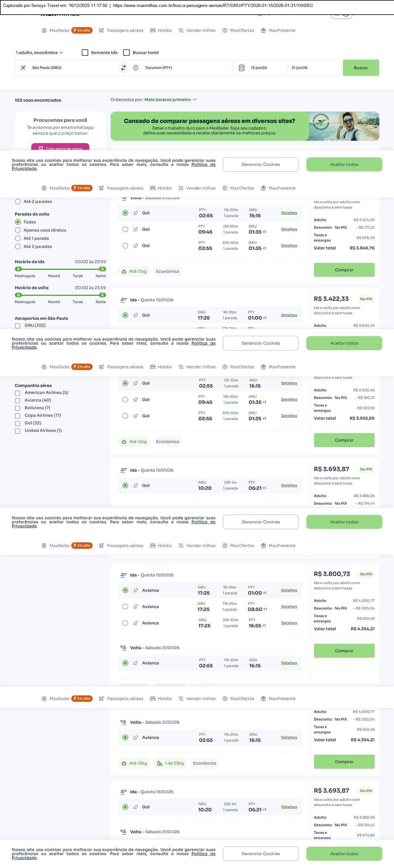The height and width of the screenshot is (868, 394).
Task: Click the green Buscar button
Action: pos(361,68)
